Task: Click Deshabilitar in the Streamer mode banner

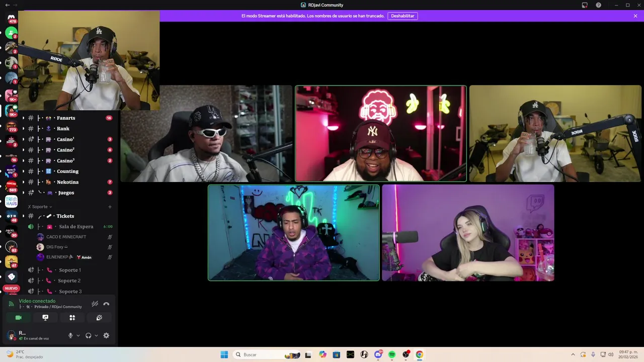Action: [403, 16]
